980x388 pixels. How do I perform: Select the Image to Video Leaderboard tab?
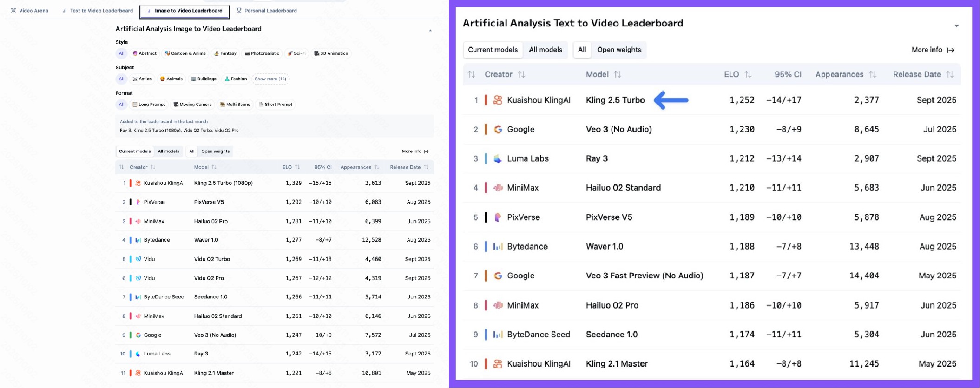click(x=184, y=10)
